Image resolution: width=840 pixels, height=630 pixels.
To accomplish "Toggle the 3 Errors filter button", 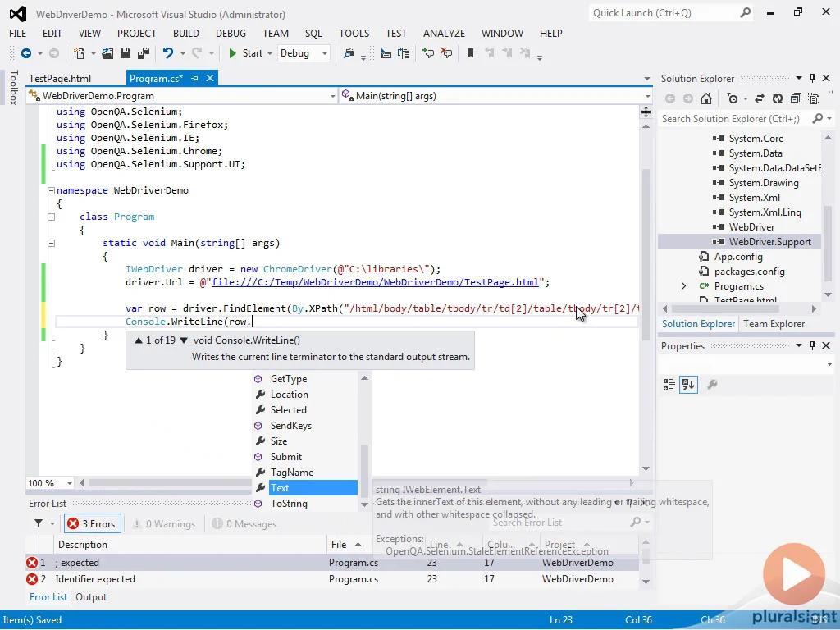I will (x=92, y=524).
